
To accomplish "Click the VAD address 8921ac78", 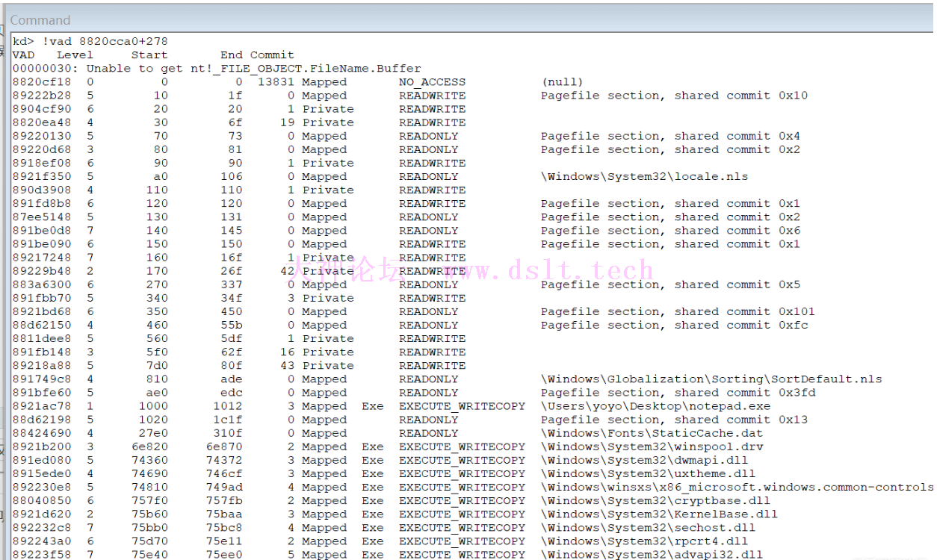I will coord(42,406).
